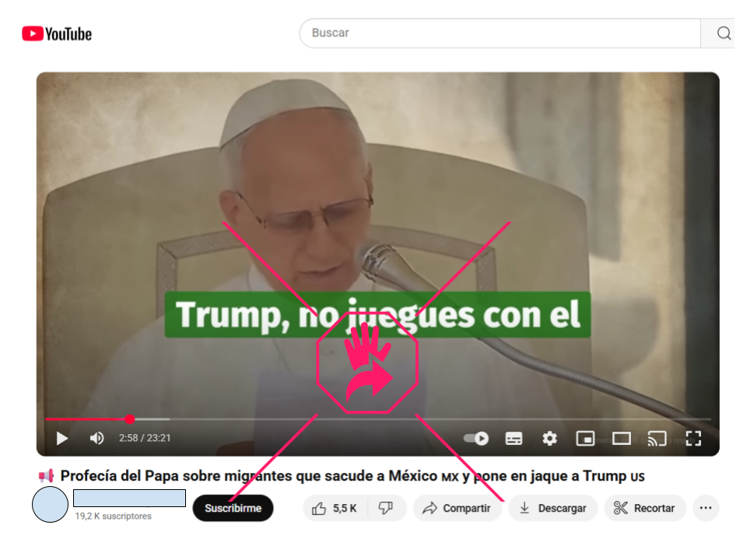Click the Descargar download button
Image resolution: width=747 pixels, height=560 pixels.
tap(552, 508)
